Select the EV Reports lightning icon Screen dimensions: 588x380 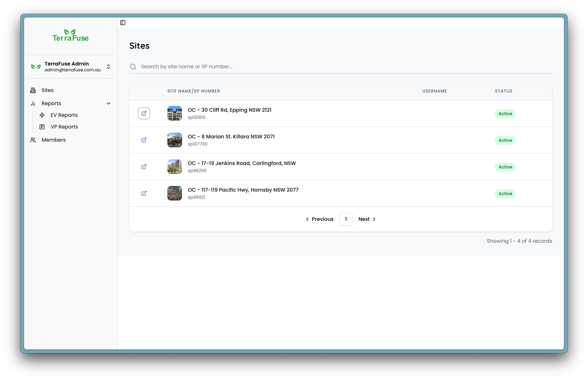(42, 115)
